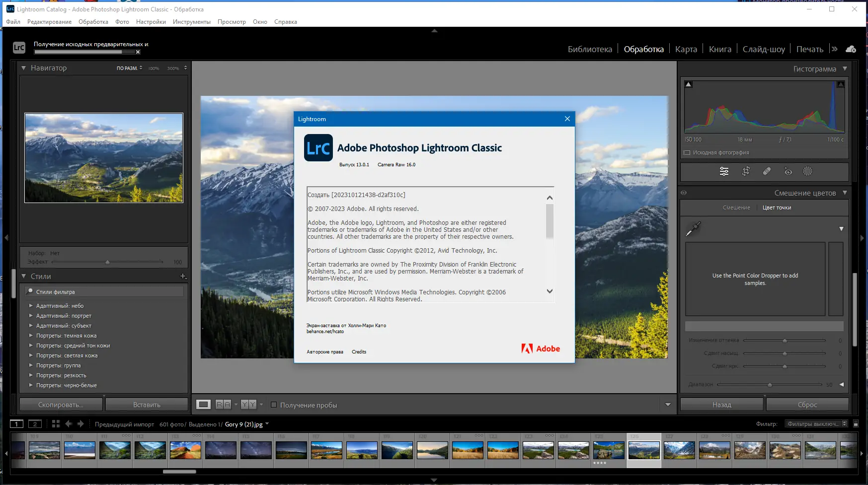
Task: Cancel the preview-fetching progress task
Action: pos(138,52)
